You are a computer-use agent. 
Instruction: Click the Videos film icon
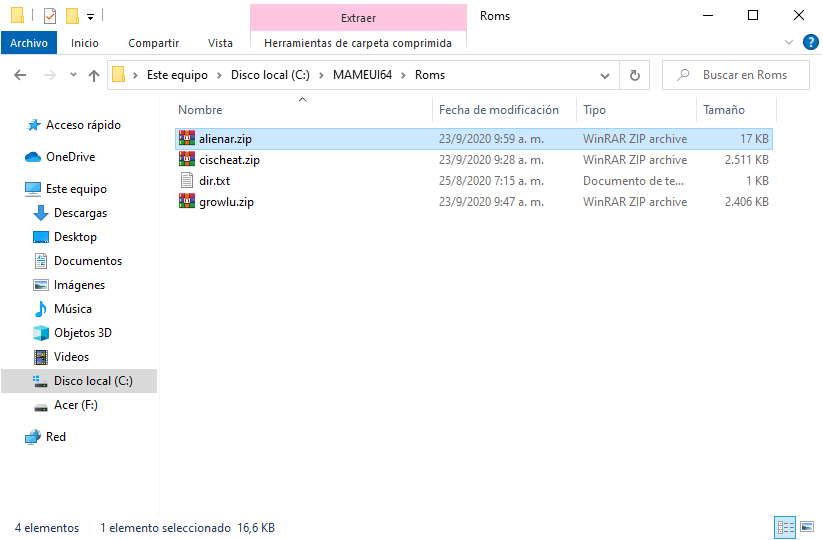(41, 357)
